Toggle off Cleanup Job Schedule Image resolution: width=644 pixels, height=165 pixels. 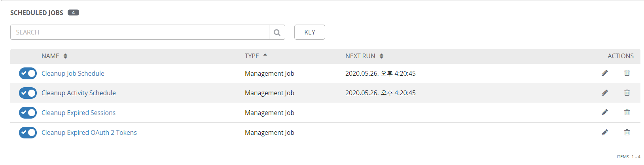pos(28,73)
